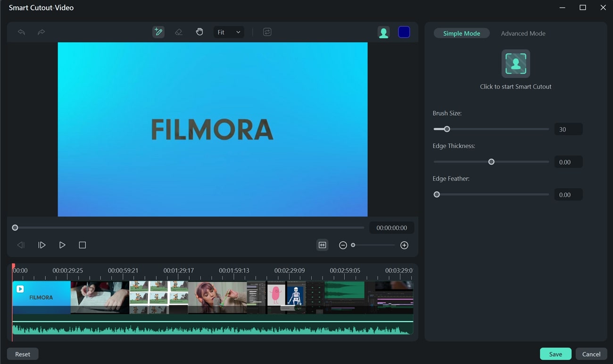Viewport: 613px width, 364px height.
Task: Select the smart brush tool
Action: click(x=158, y=32)
